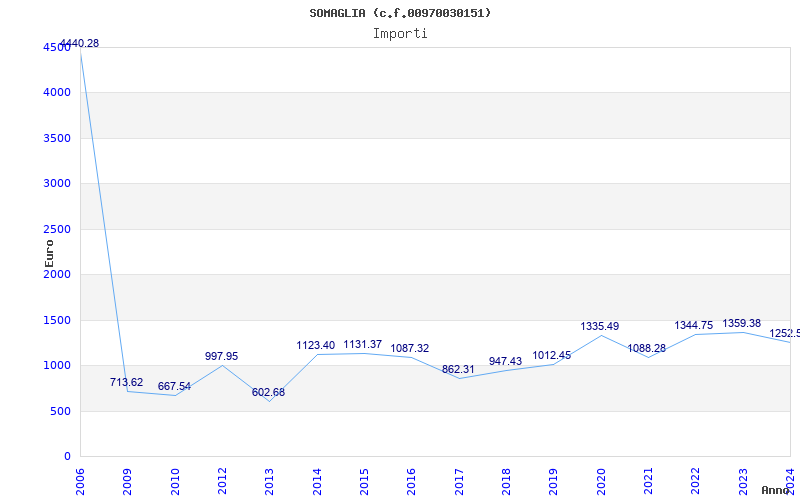The image size is (800, 500).
Task: Click the 1131.37 data label
Action: [x=363, y=344]
